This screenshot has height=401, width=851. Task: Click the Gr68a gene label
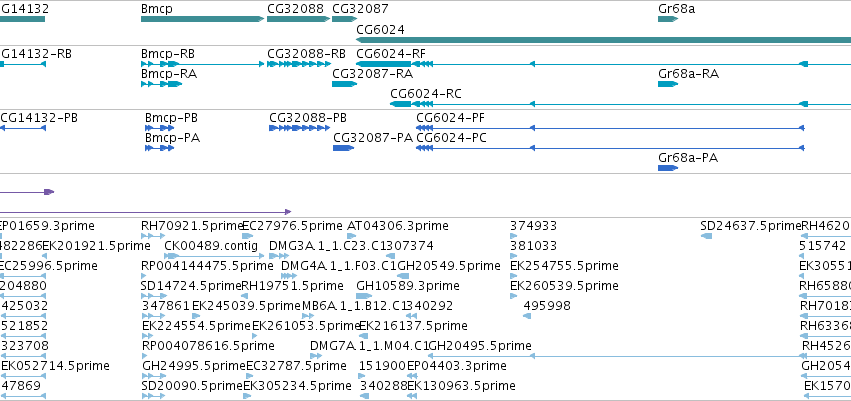pos(676,9)
